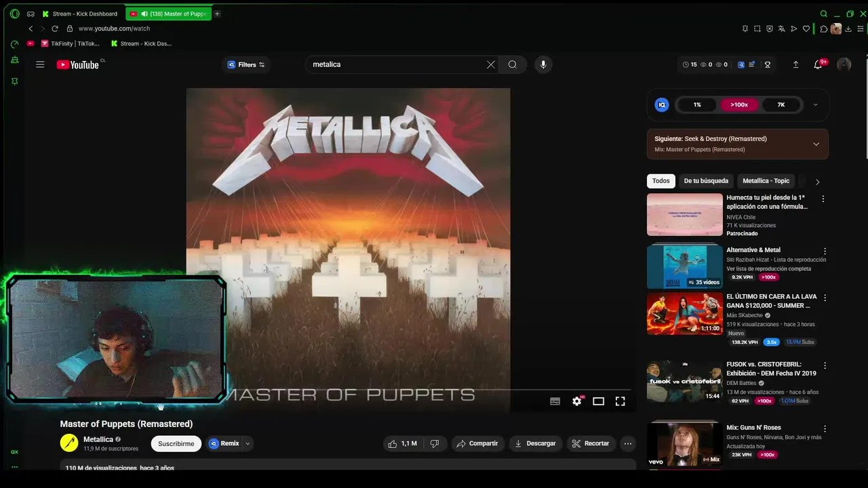
Task: Expand the vidIQ stats panel chevron
Action: pyautogui.click(x=815, y=104)
